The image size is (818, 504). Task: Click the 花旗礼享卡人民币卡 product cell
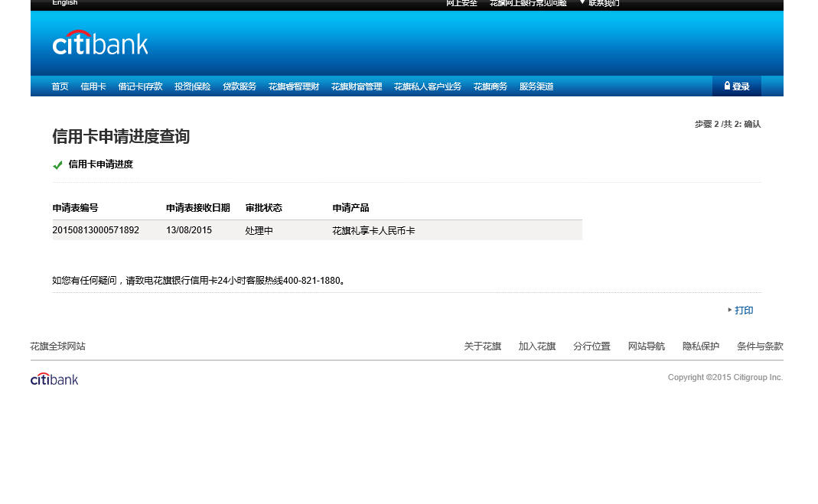click(373, 230)
